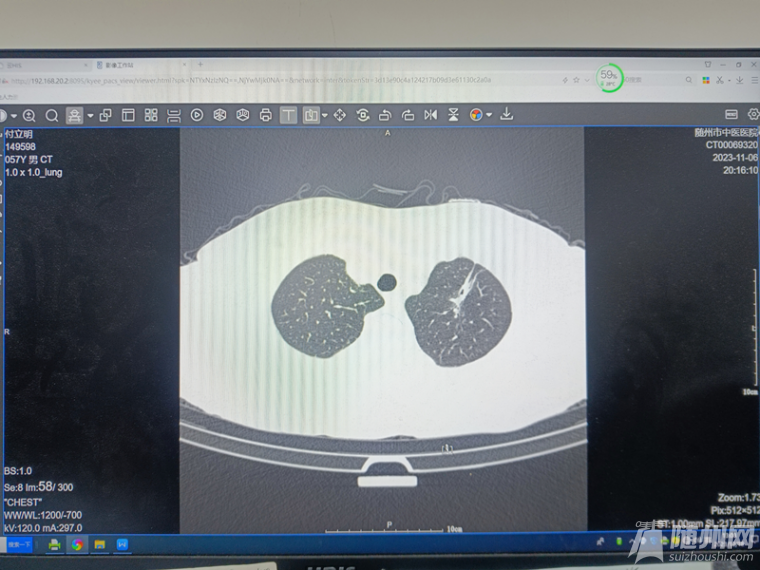760x570 pixels.
Task: Open the printer app in taskbar
Action: (x=54, y=545)
